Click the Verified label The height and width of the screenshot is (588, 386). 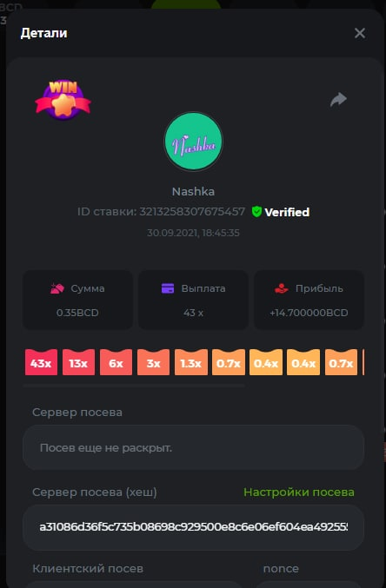tap(287, 212)
